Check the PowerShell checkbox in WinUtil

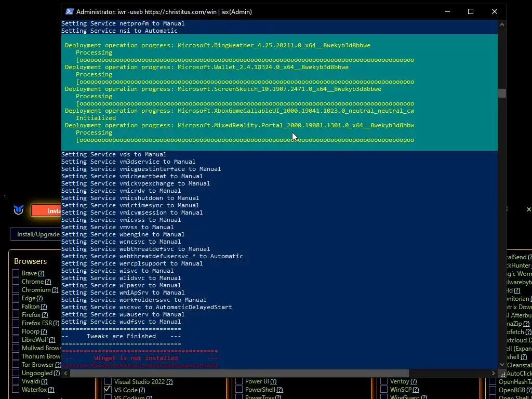coord(239,390)
